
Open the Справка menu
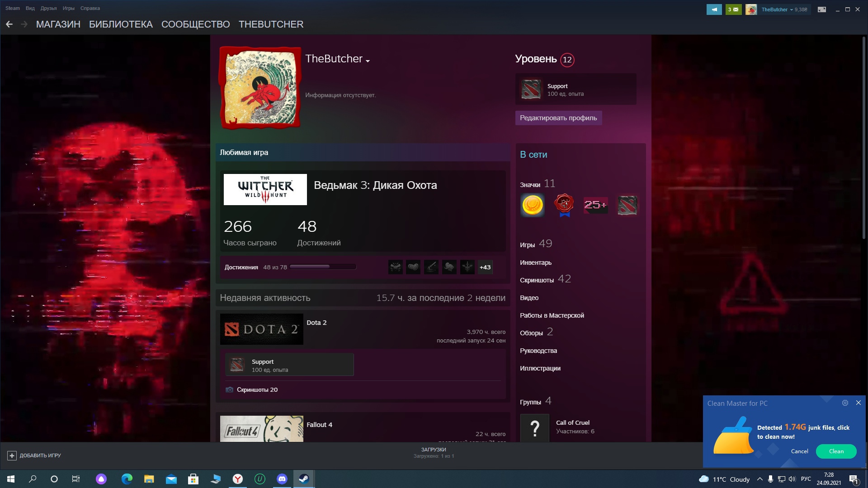click(x=90, y=8)
